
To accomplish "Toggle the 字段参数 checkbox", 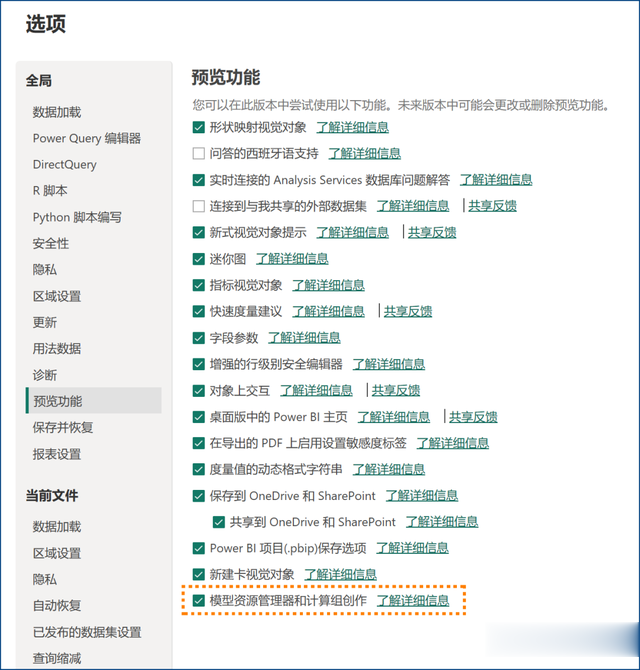I will 199,338.
